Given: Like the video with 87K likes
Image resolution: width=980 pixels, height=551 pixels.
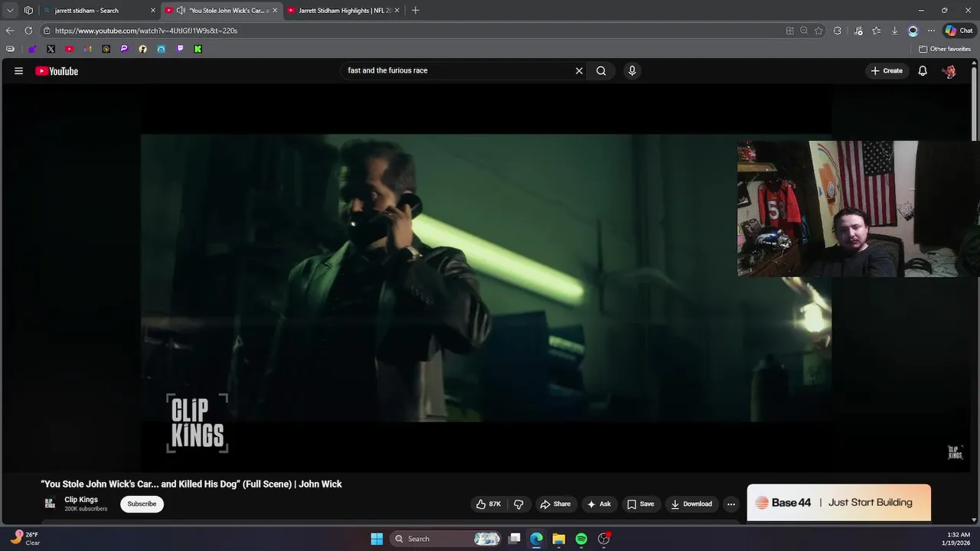Looking at the screenshot, I should pyautogui.click(x=488, y=504).
